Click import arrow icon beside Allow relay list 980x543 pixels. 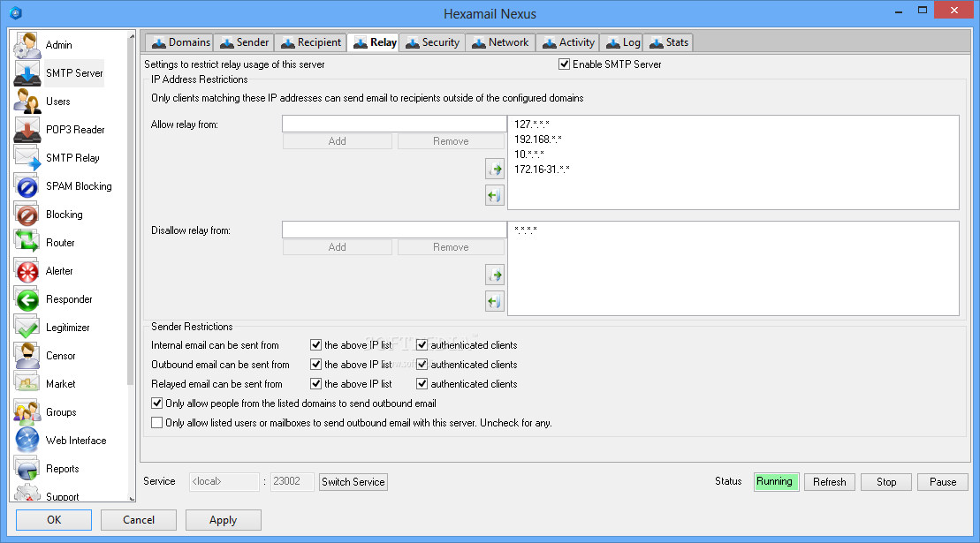[495, 195]
